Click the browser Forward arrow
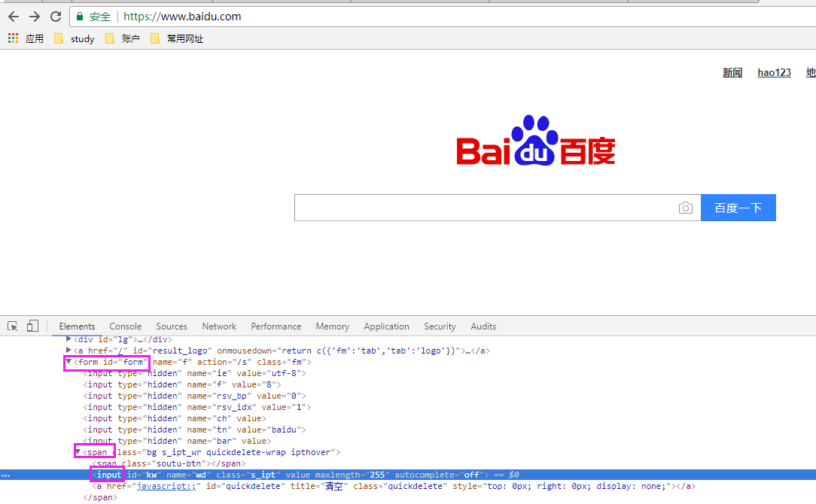 35,17
